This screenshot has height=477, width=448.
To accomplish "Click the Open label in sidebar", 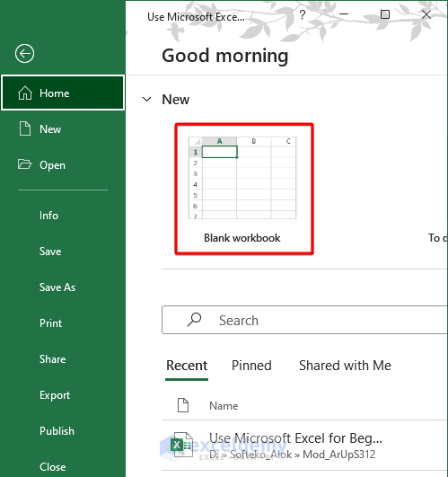I will [x=52, y=165].
